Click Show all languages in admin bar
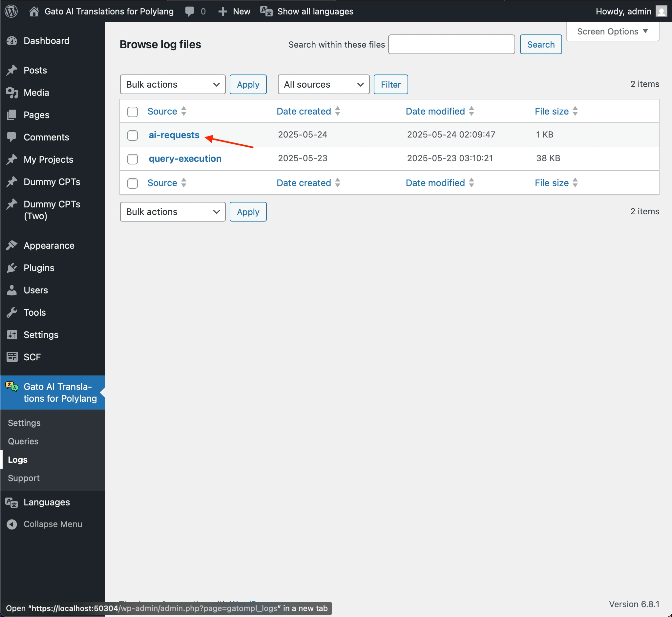672x617 pixels. [x=315, y=11]
